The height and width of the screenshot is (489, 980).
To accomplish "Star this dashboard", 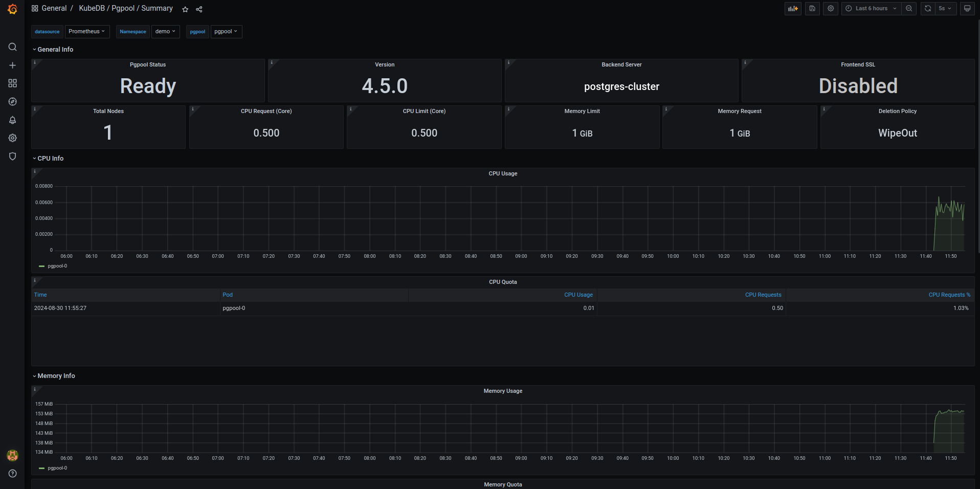I will click(x=185, y=9).
